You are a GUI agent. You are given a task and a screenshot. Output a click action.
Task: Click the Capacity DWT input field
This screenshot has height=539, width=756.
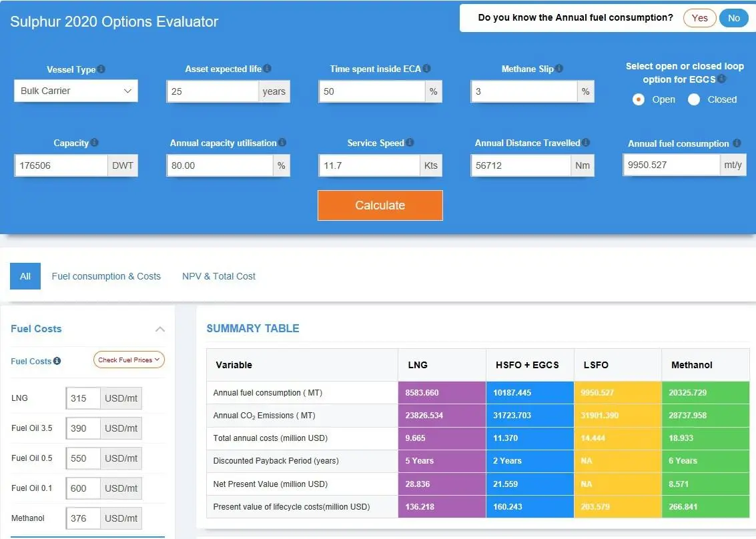pos(61,165)
